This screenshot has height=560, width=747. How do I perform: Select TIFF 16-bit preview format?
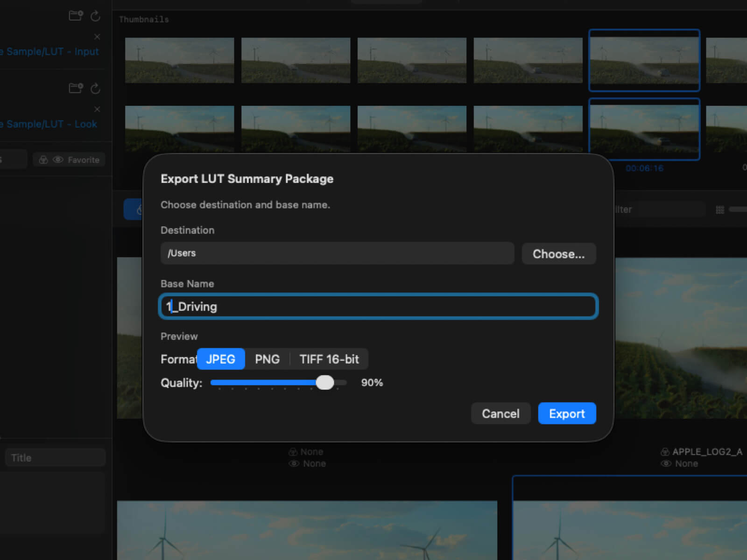[x=329, y=359]
